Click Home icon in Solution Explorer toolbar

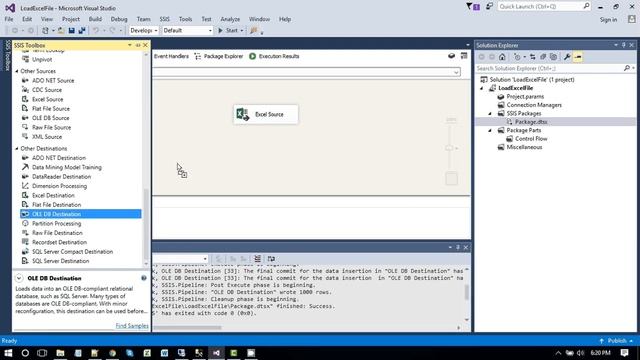(x=502, y=57)
